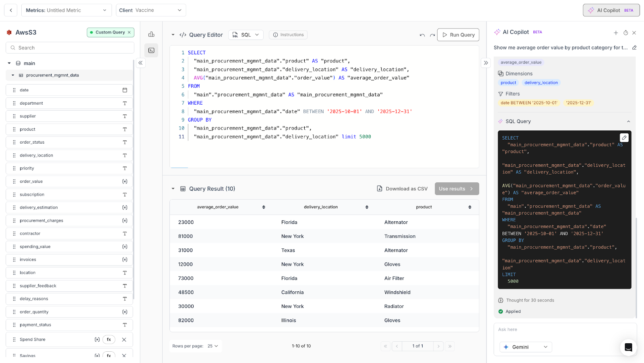This screenshot has height=363, width=644.
Task: Sort by product column
Action: (470, 207)
